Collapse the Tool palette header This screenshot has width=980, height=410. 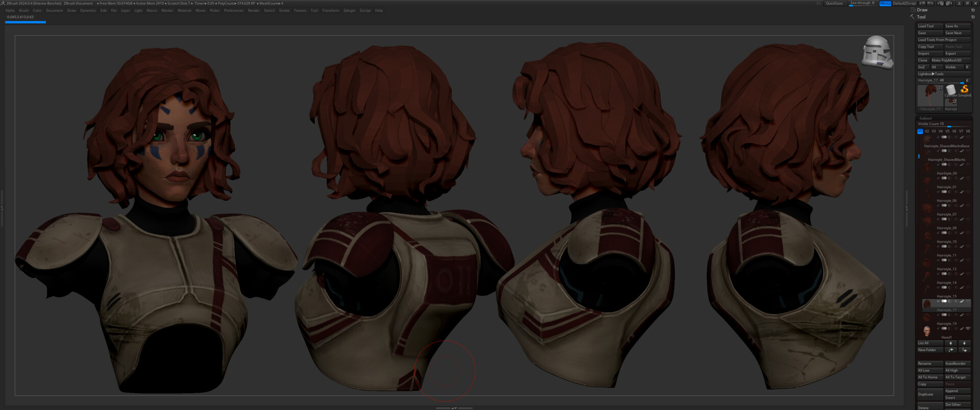921,17
